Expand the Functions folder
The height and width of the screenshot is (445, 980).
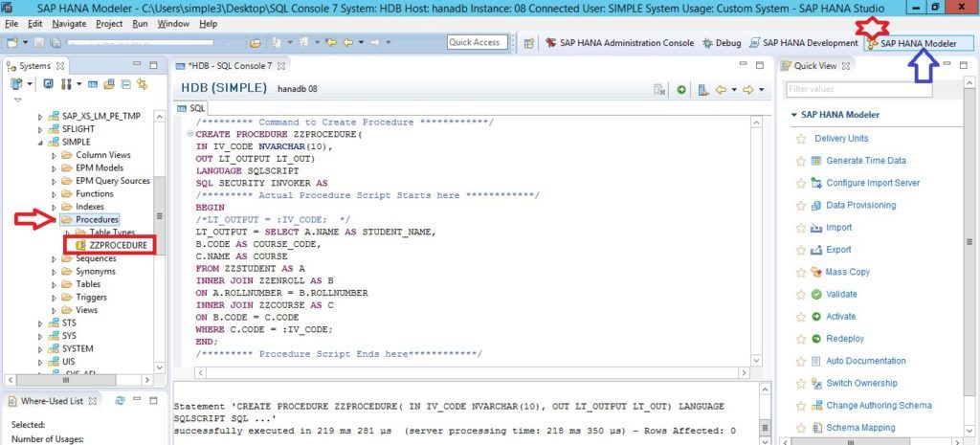point(55,193)
